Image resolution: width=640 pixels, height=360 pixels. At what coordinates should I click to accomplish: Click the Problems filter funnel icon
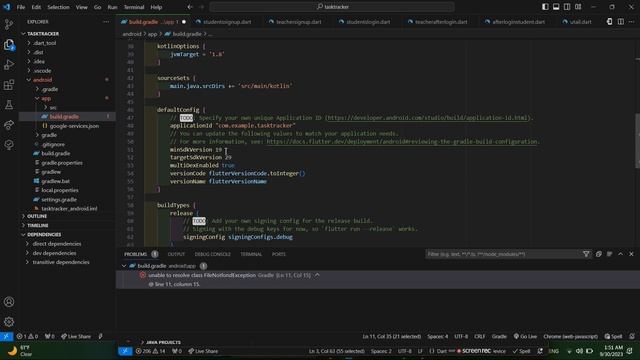[x=586, y=254]
